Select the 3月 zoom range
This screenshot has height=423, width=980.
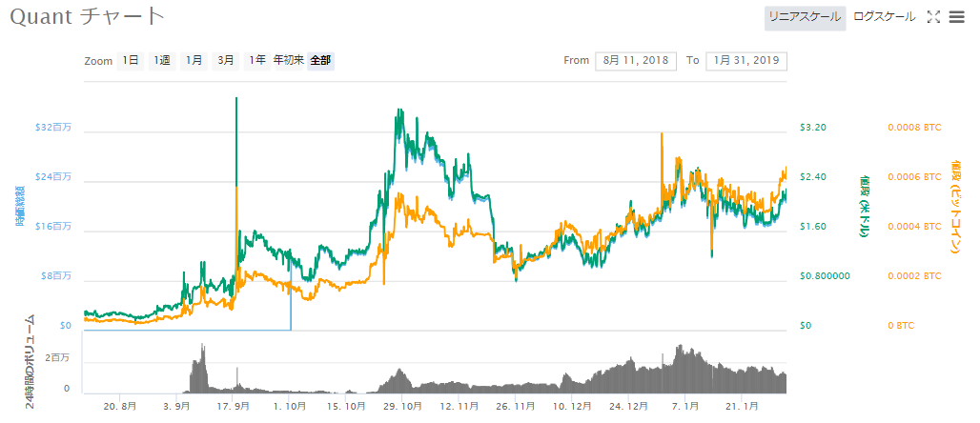tap(226, 61)
